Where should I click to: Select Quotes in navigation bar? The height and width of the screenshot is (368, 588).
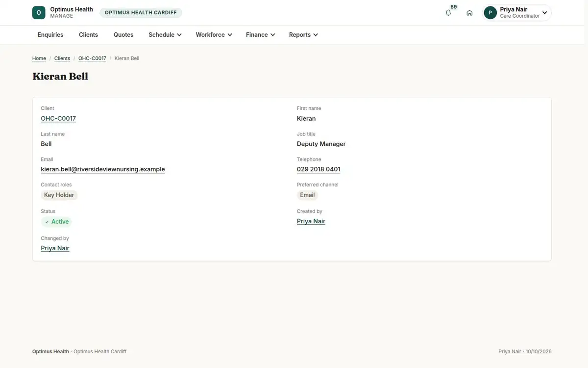[123, 35]
